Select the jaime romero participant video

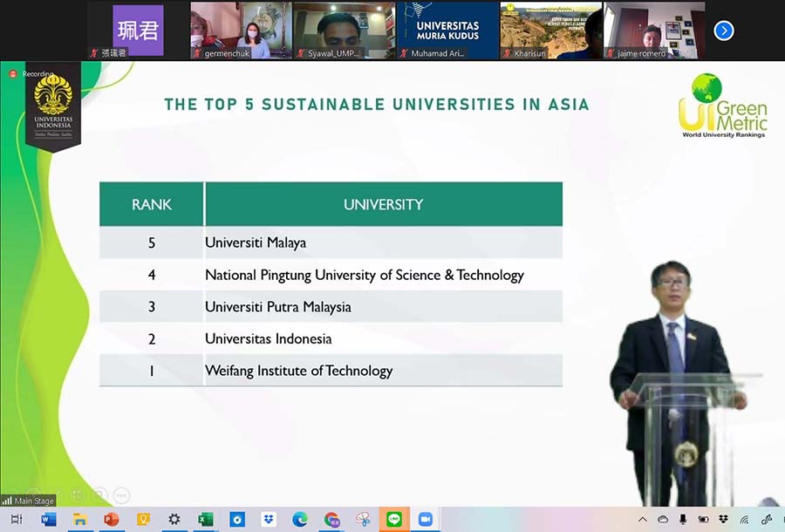[x=654, y=31]
